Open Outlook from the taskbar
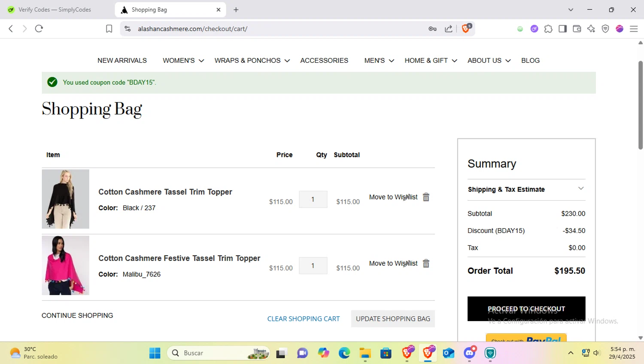This screenshot has height=364, width=644. 449,353
